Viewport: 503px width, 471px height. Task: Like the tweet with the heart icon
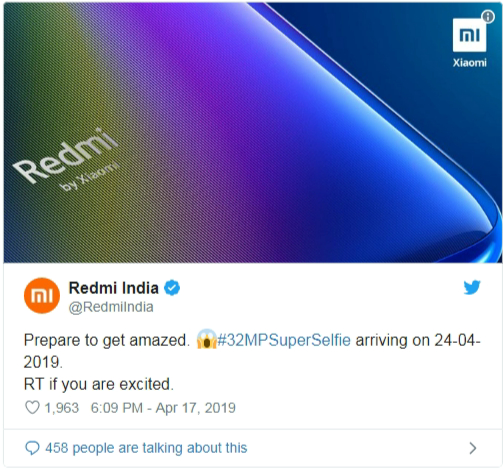point(32,408)
